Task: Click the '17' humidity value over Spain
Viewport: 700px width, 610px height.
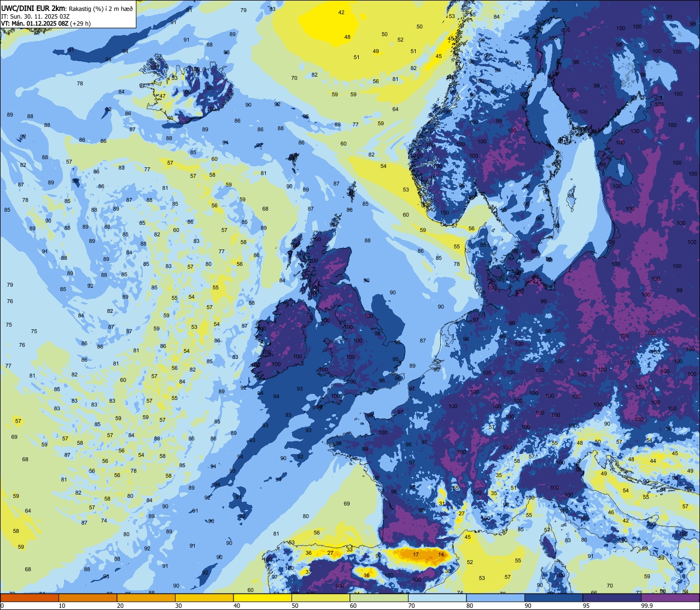Action: [416, 555]
